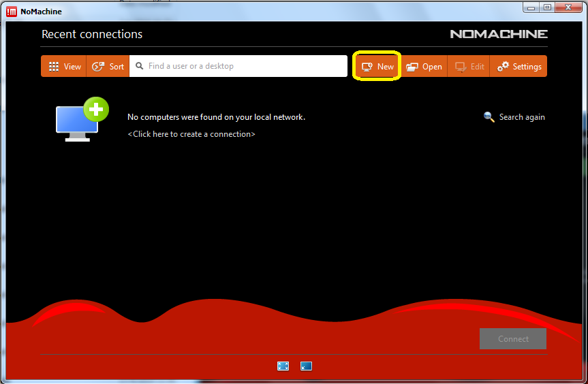The image size is (588, 384).
Task: Open the View options with grid icon
Action: point(64,67)
